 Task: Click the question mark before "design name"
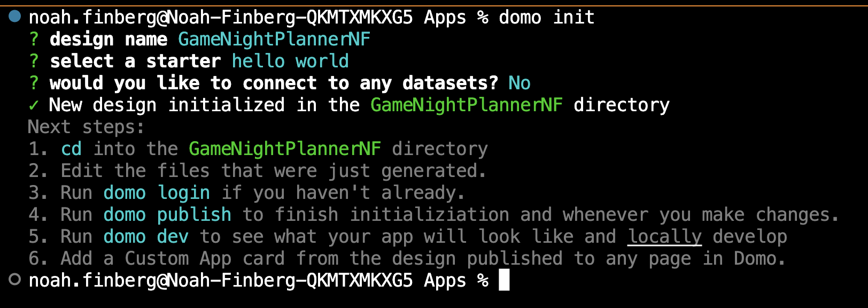click(34, 39)
